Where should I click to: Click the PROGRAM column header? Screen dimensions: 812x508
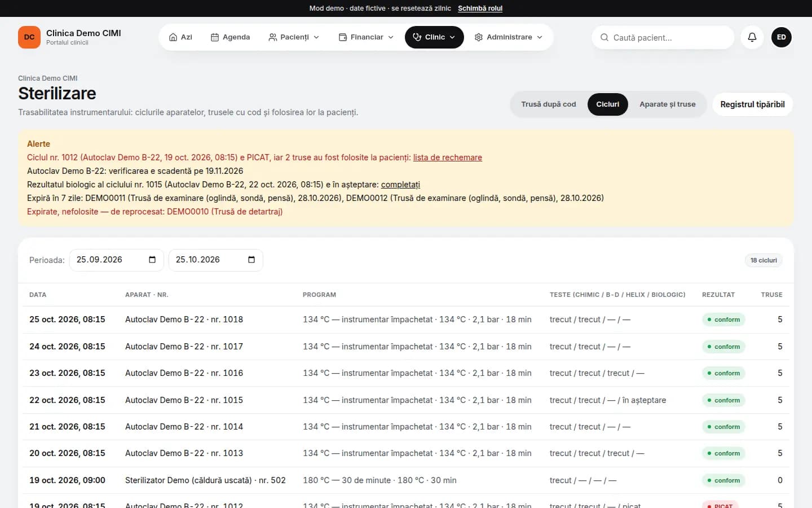pos(319,295)
